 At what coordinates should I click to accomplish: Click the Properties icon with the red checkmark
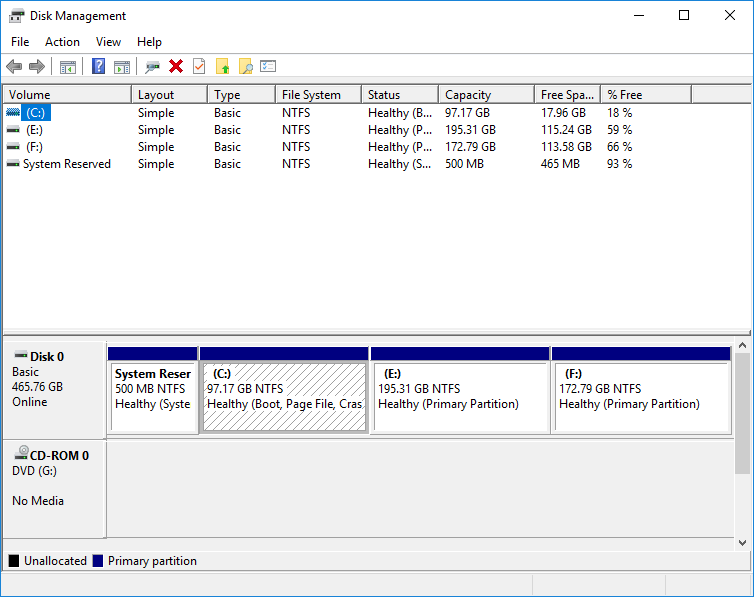(x=199, y=67)
